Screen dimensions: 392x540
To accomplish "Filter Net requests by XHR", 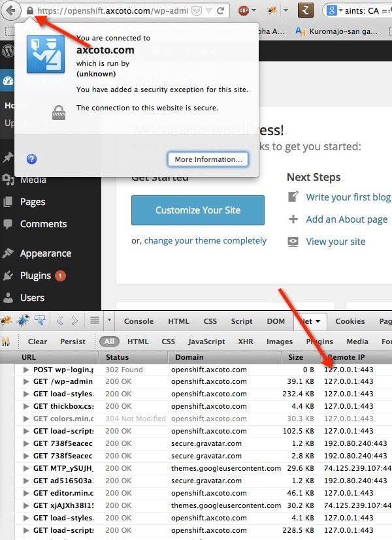I will coord(245,341).
